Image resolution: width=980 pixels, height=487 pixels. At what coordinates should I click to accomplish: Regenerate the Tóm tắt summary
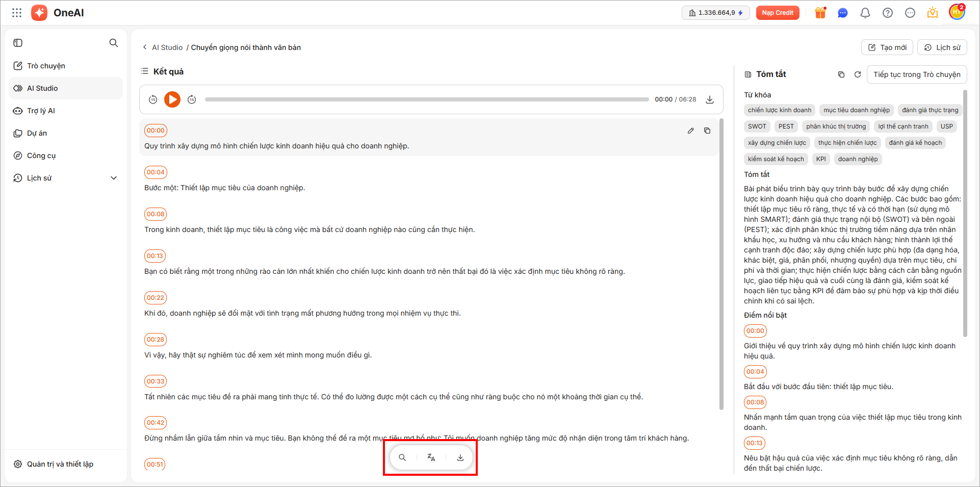[858, 74]
